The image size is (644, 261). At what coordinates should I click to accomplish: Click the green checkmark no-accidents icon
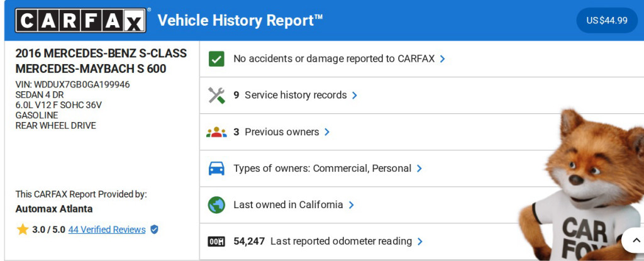(x=216, y=58)
